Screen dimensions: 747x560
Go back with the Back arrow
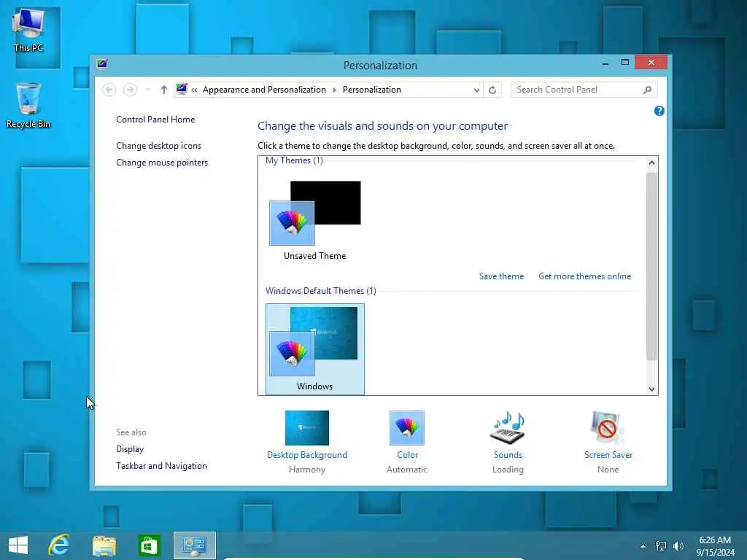click(x=109, y=90)
